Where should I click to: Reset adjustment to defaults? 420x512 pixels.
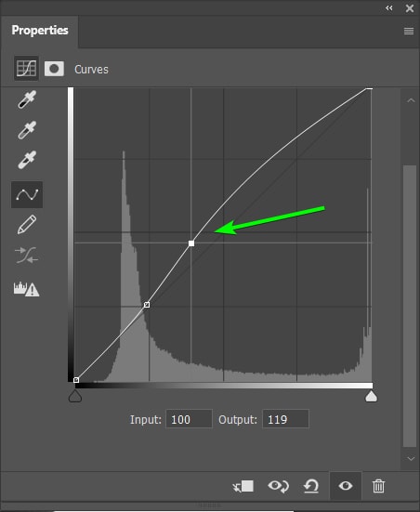[x=311, y=486]
